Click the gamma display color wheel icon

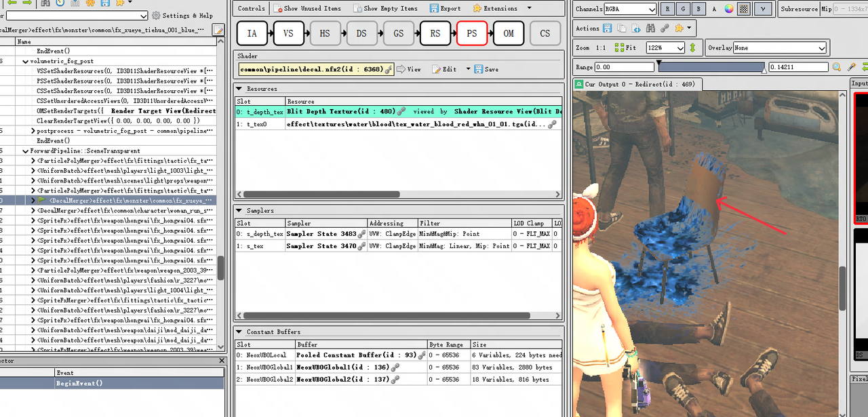point(729,9)
